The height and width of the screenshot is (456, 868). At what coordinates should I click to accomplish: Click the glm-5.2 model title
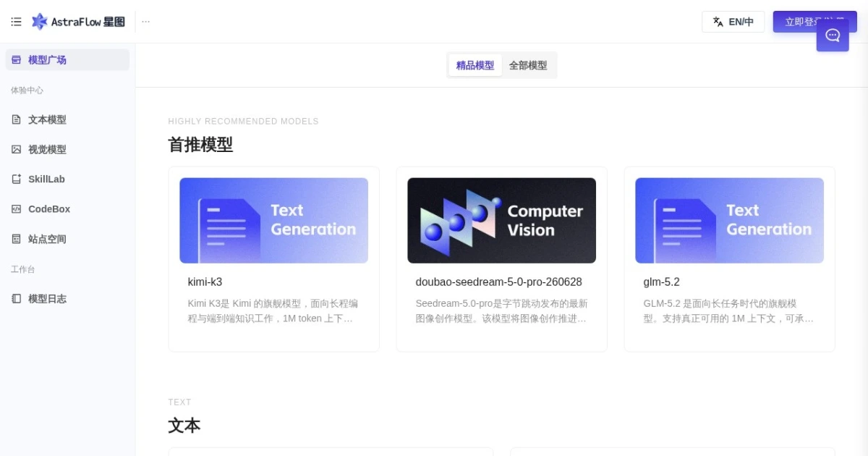[661, 282]
